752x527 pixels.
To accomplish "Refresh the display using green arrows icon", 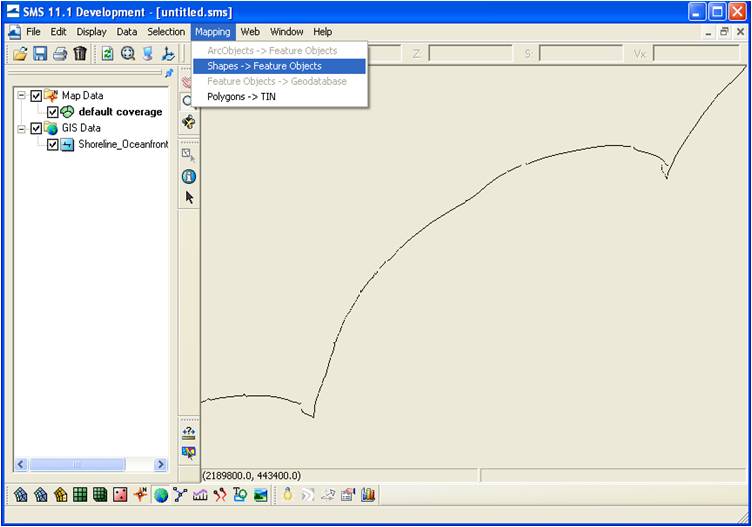I will click(x=107, y=54).
